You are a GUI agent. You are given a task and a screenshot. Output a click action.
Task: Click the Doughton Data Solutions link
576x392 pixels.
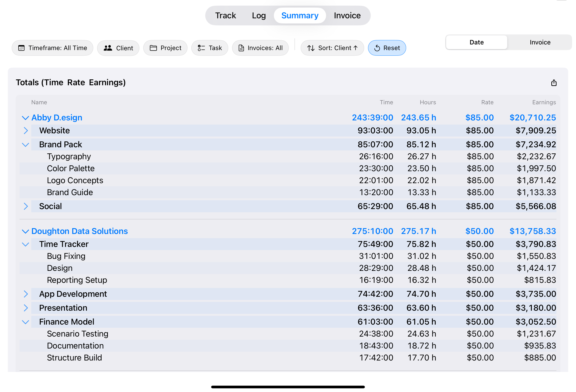[x=79, y=231]
